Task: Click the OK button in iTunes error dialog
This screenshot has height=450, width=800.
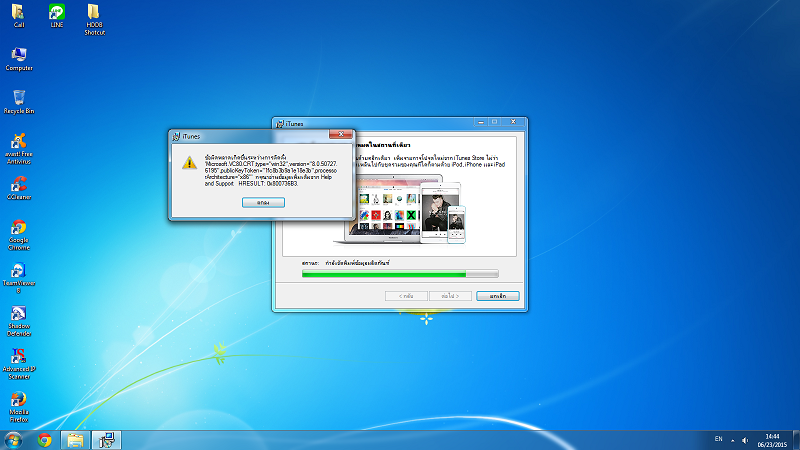Action: tap(263, 203)
